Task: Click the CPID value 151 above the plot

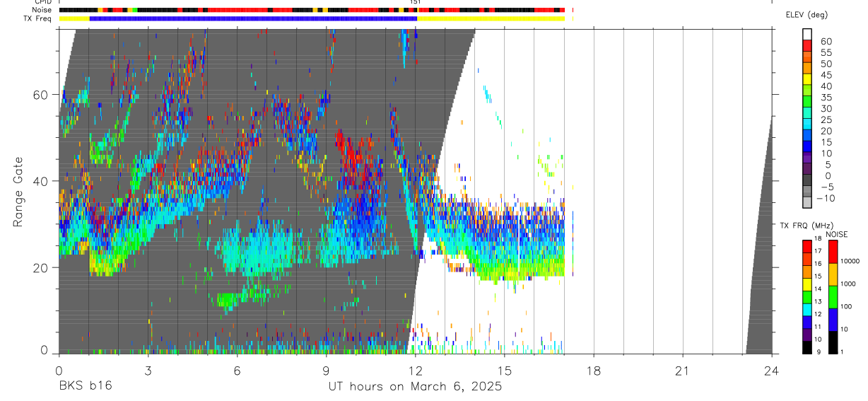Action: (416, 2)
